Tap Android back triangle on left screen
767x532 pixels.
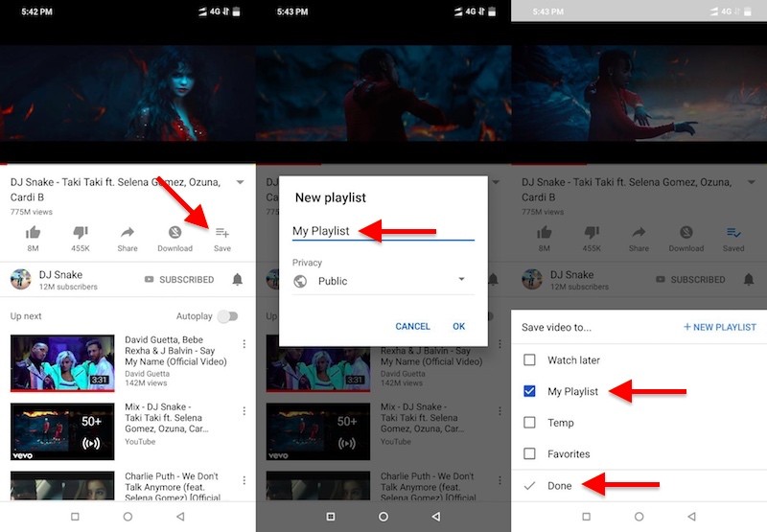point(180,517)
